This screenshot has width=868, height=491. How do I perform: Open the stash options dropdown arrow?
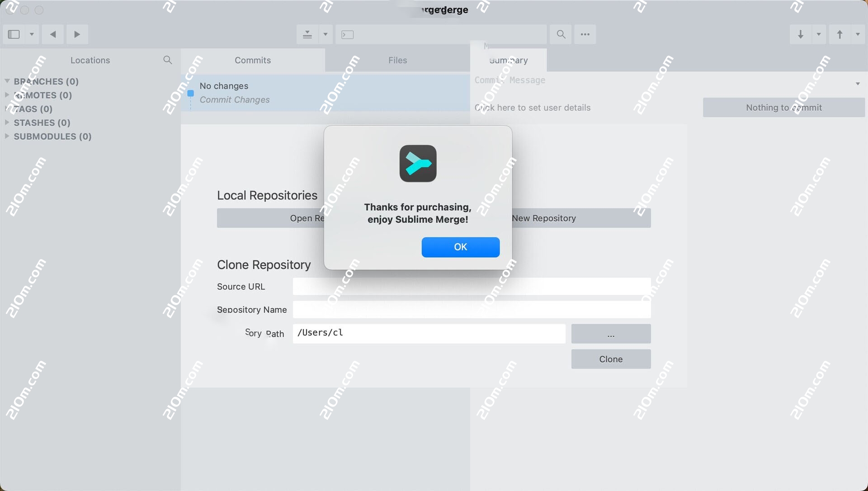(325, 34)
